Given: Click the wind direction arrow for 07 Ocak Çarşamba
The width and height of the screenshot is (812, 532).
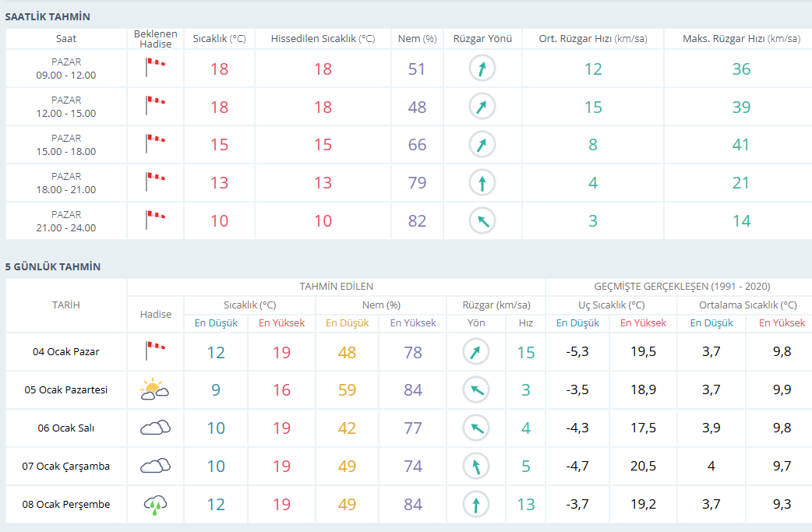Looking at the screenshot, I should point(476,467).
